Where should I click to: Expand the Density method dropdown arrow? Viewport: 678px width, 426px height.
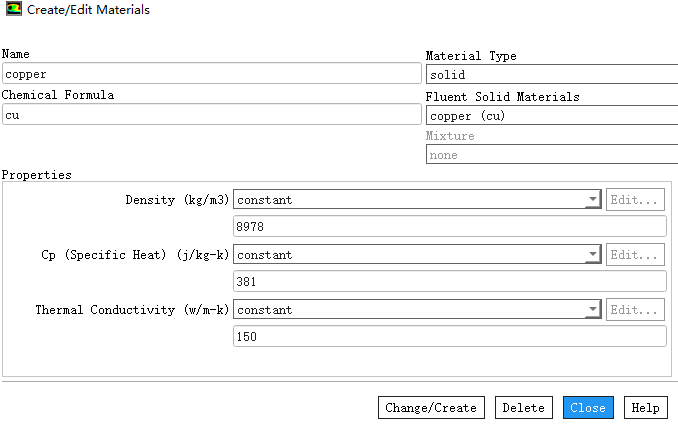[593, 200]
